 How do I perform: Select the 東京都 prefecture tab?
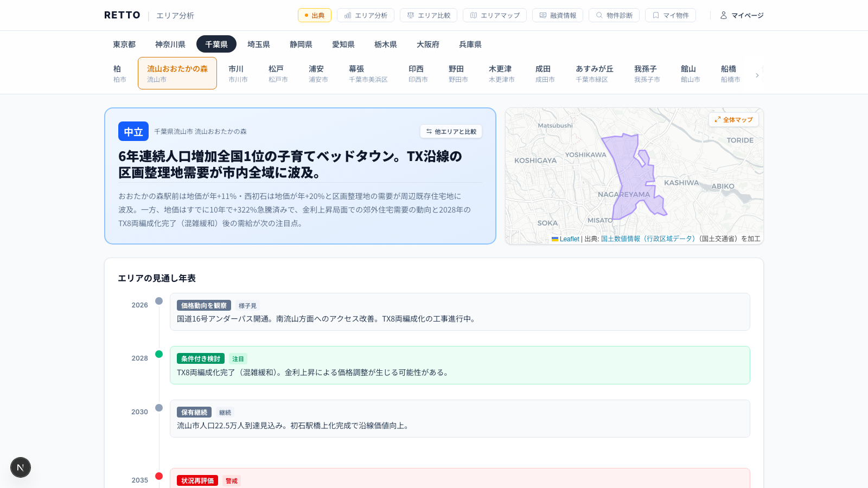click(124, 44)
